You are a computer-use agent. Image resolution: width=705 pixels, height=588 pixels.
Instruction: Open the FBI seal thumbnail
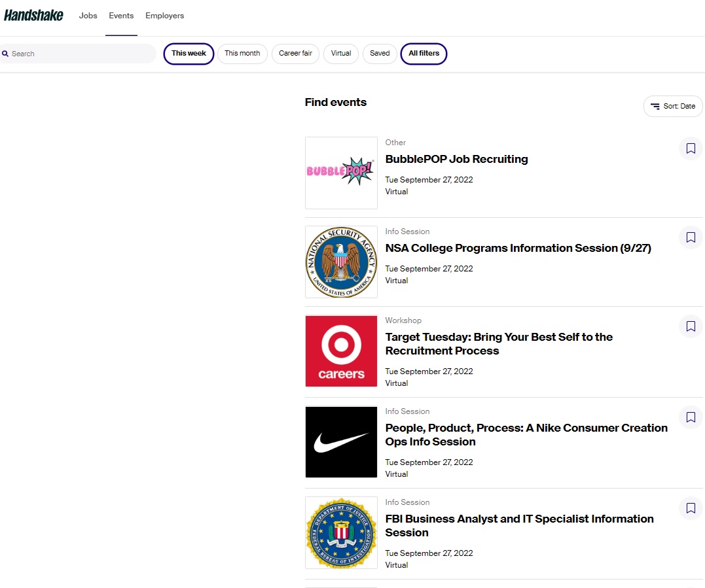341,533
